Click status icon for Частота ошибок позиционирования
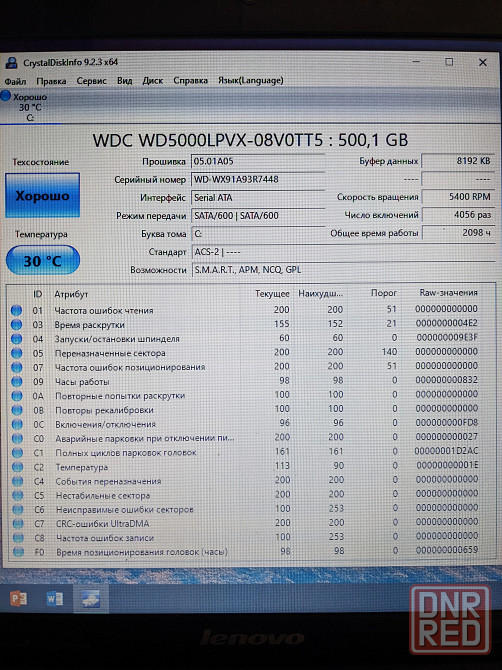This screenshot has height=670, width=502. (x=17, y=367)
